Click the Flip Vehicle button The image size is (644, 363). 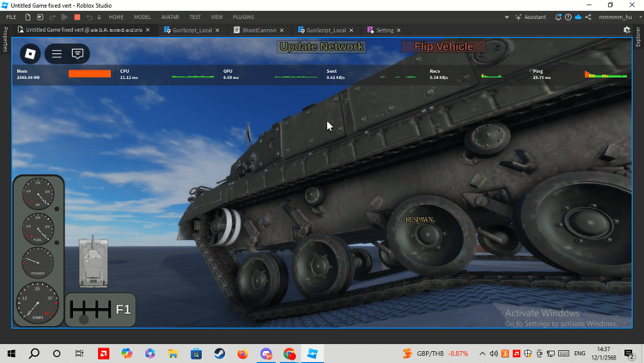coord(444,46)
